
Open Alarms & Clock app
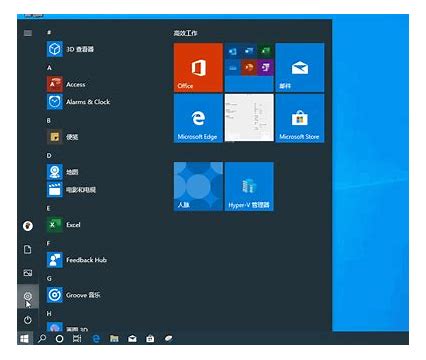[x=79, y=102]
